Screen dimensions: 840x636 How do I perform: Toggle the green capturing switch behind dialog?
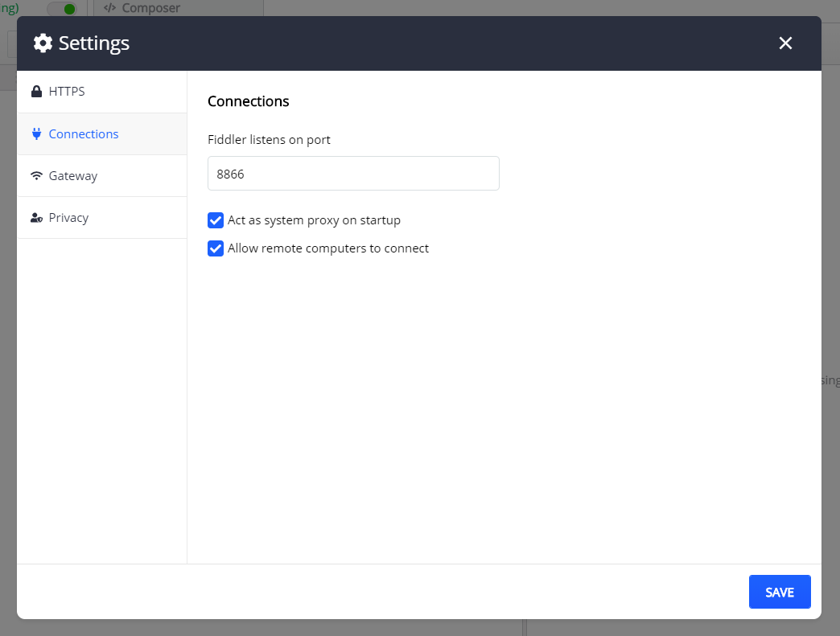click(x=62, y=9)
